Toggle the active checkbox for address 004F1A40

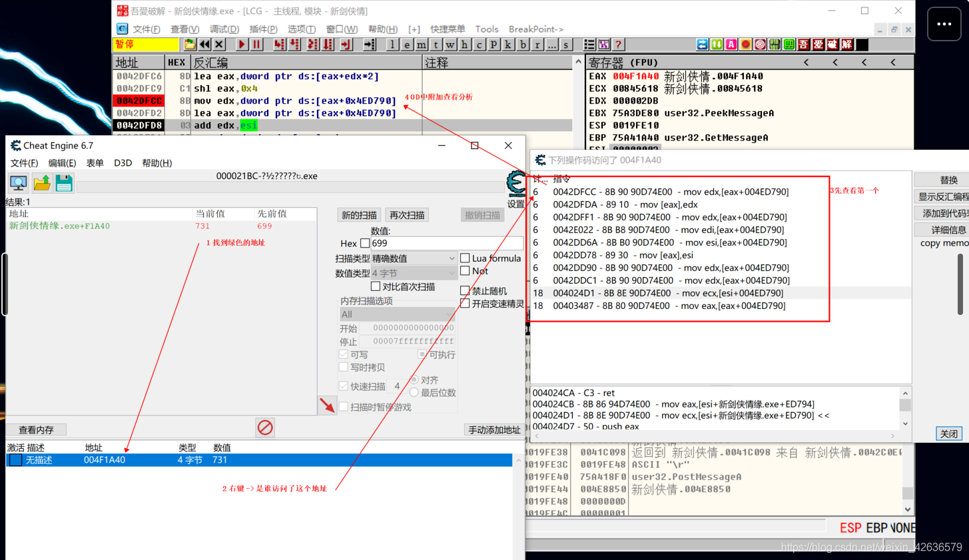tap(15, 460)
